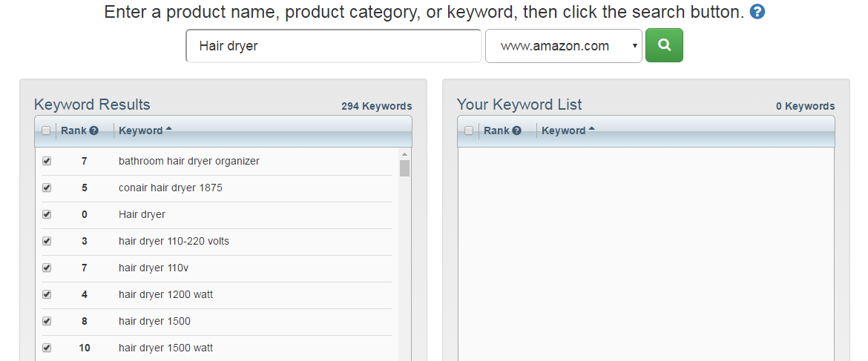Sort Your Keyword List by Keyword arrow
Image resolution: width=868 pixels, height=361 pixels.
coord(592,130)
